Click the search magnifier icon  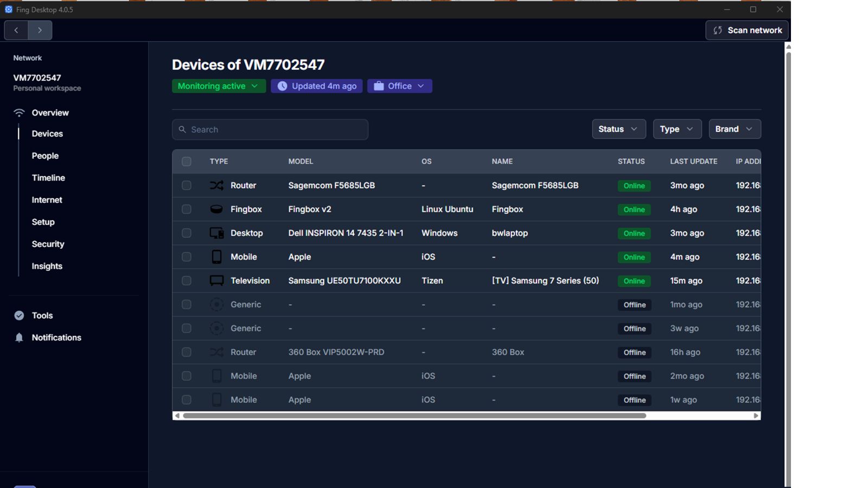[x=182, y=130]
